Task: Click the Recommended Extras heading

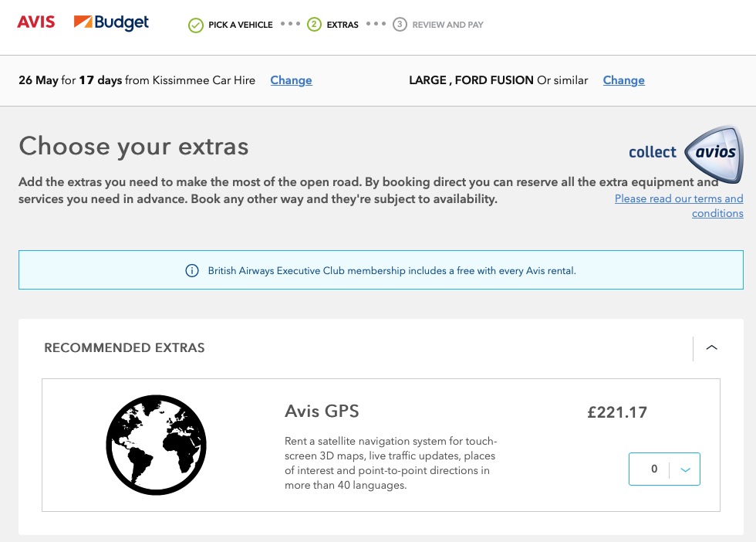Action: (124, 347)
